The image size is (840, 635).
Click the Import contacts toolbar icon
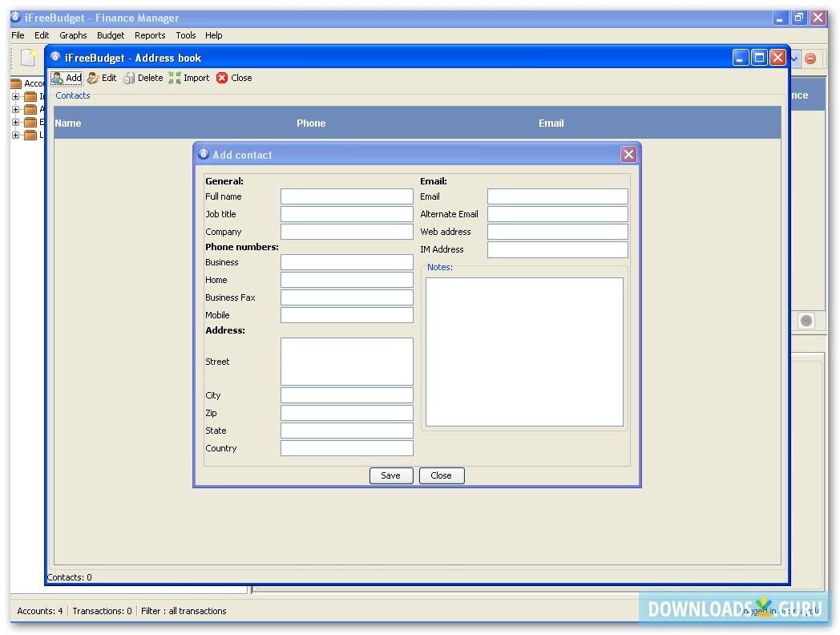pyautogui.click(x=175, y=79)
